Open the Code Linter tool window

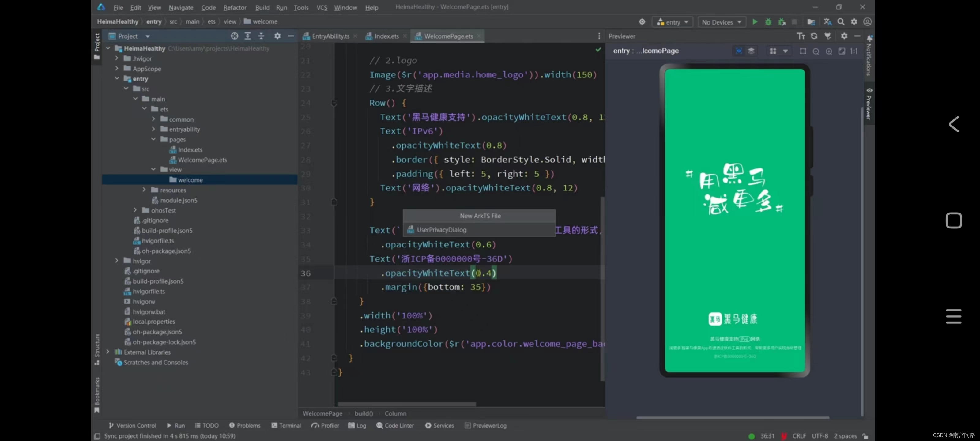(x=395, y=425)
